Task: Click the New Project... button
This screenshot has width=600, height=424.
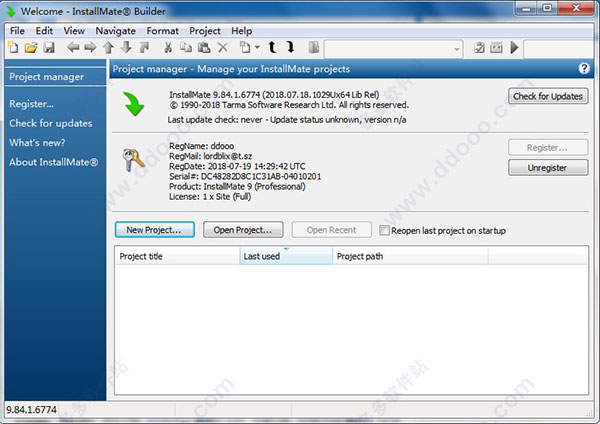Action: 155,230
